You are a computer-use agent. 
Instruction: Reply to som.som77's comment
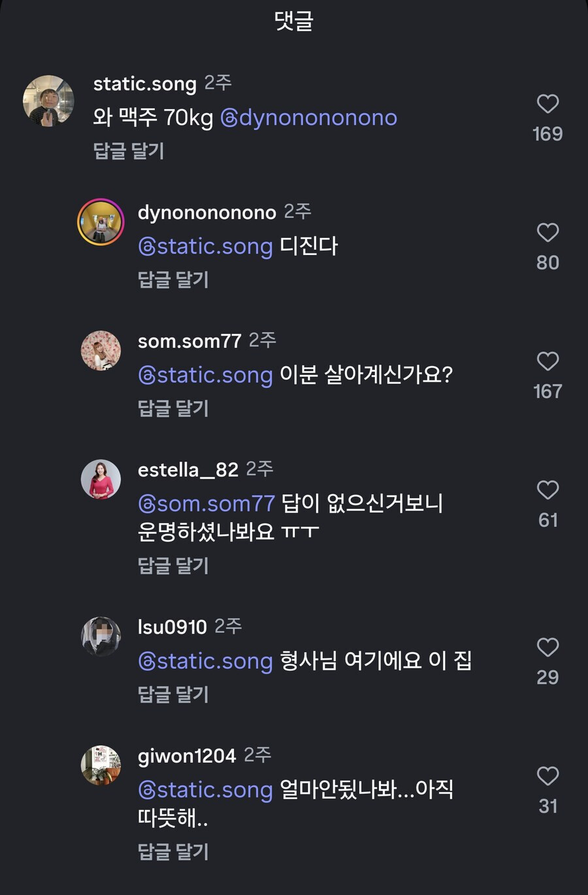coord(173,409)
